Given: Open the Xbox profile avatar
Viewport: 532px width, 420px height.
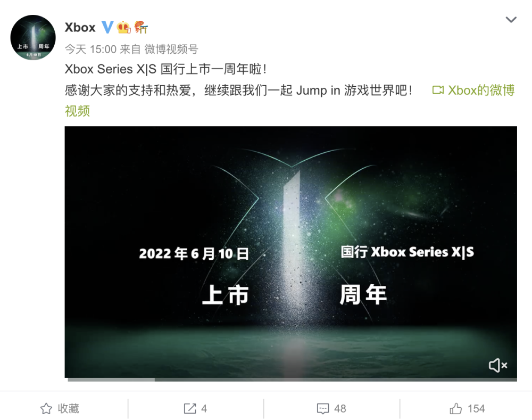Looking at the screenshot, I should pyautogui.click(x=33, y=37).
